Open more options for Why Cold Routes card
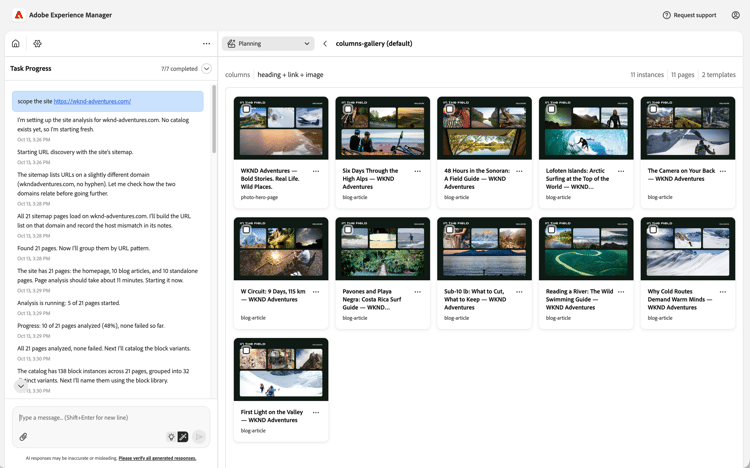This screenshot has height=468, width=750. (723, 292)
